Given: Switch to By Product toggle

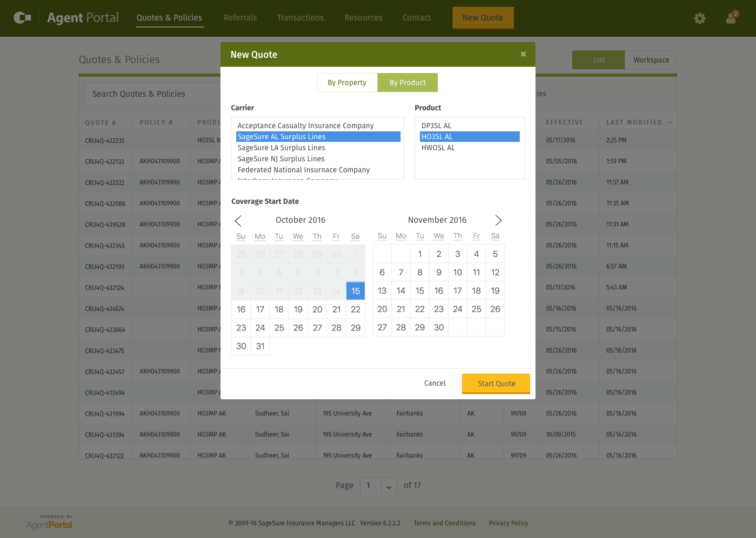Looking at the screenshot, I should 407,82.
